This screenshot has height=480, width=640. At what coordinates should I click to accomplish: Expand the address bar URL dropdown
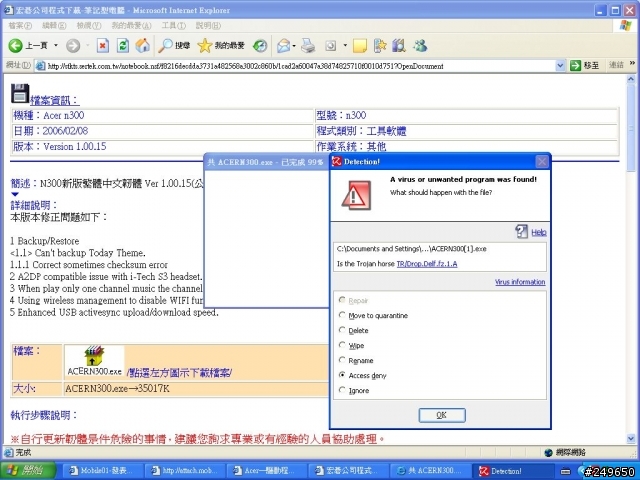(x=560, y=65)
